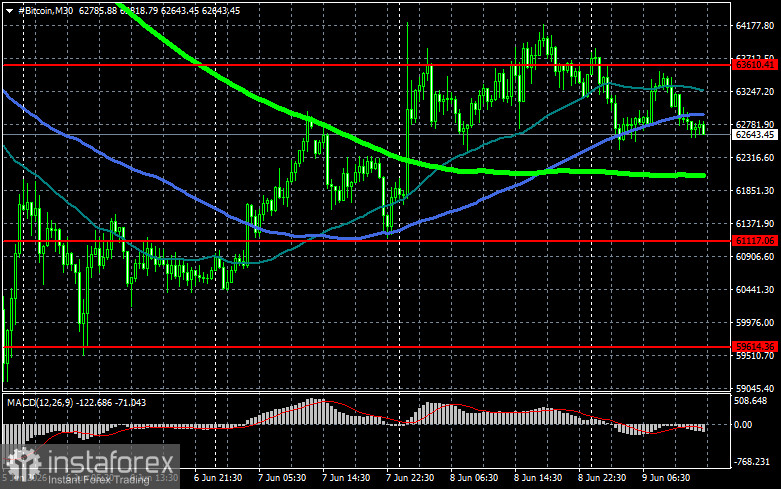Select the red 63610.41 resistance price tag
Screen dimensions: 781x489
755,65
